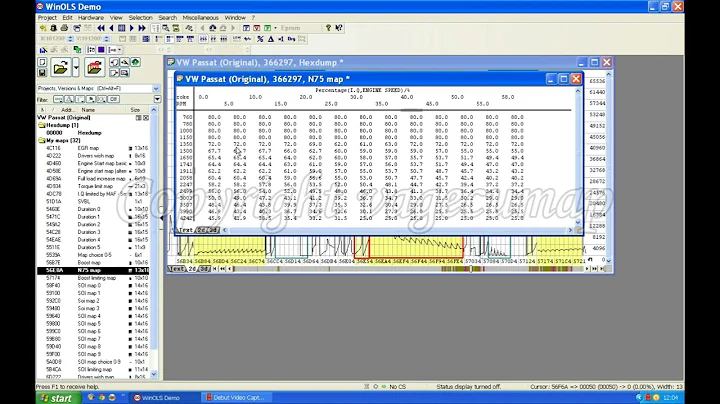
Task: Click the blue window icon in top toolbar
Action: [246, 28]
